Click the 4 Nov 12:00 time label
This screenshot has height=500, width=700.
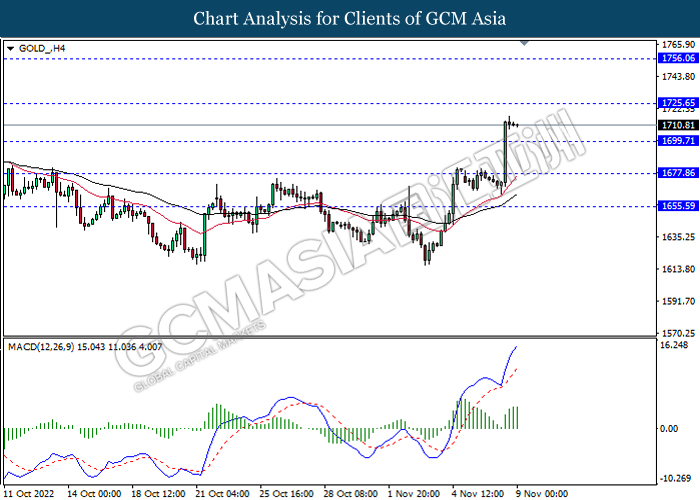(x=479, y=493)
